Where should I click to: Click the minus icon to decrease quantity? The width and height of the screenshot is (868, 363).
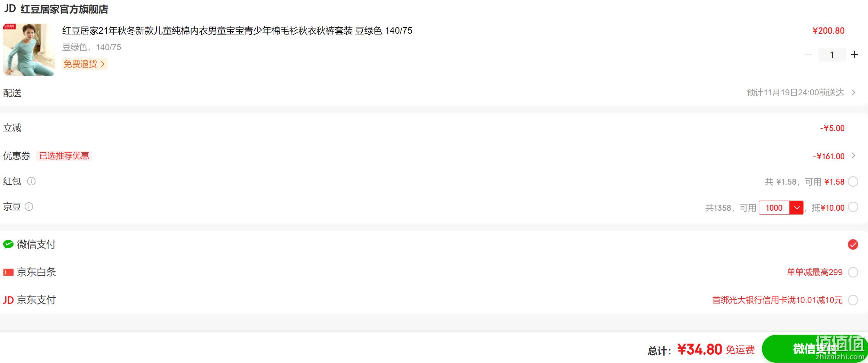(808, 55)
